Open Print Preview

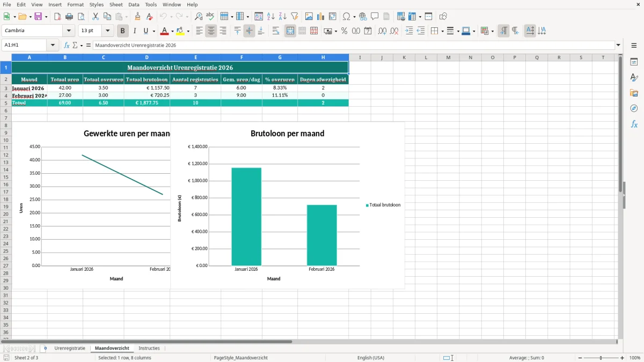pyautogui.click(x=81, y=17)
